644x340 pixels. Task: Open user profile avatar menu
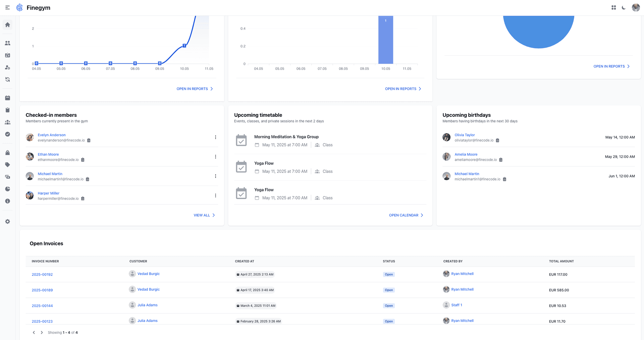[636, 8]
